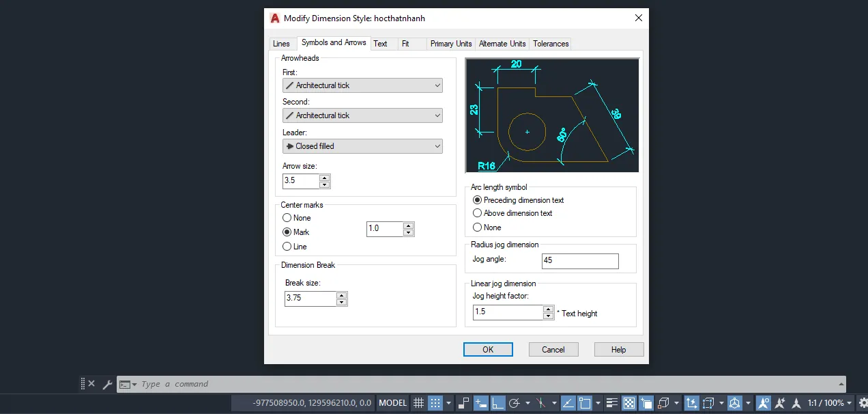Click the status bar settings gear
868x414 pixels.
click(863, 403)
